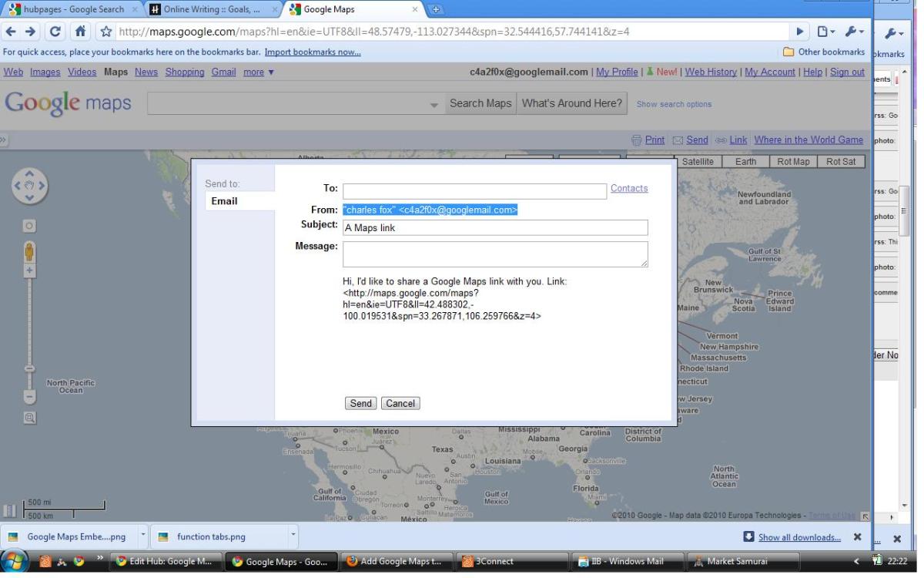Click the map zoom in plus button
The image size is (924, 578).
[x=30, y=271]
